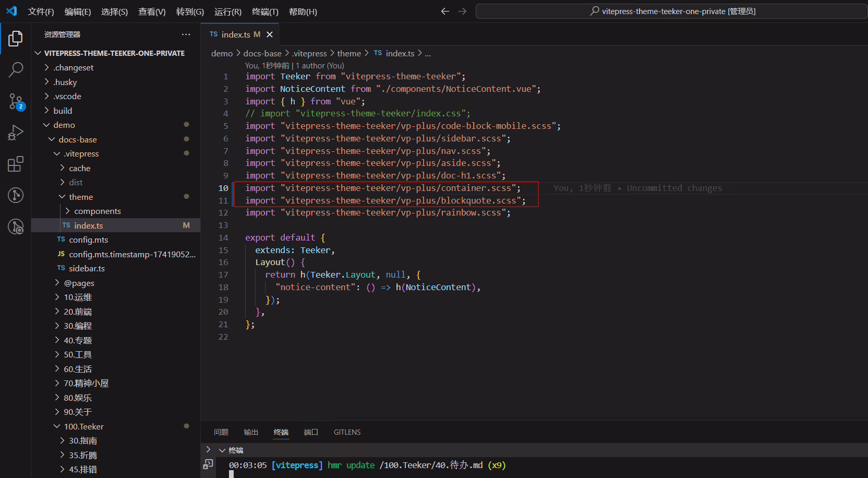
Task: Open the Explorer view in activity bar
Action: tap(16, 38)
